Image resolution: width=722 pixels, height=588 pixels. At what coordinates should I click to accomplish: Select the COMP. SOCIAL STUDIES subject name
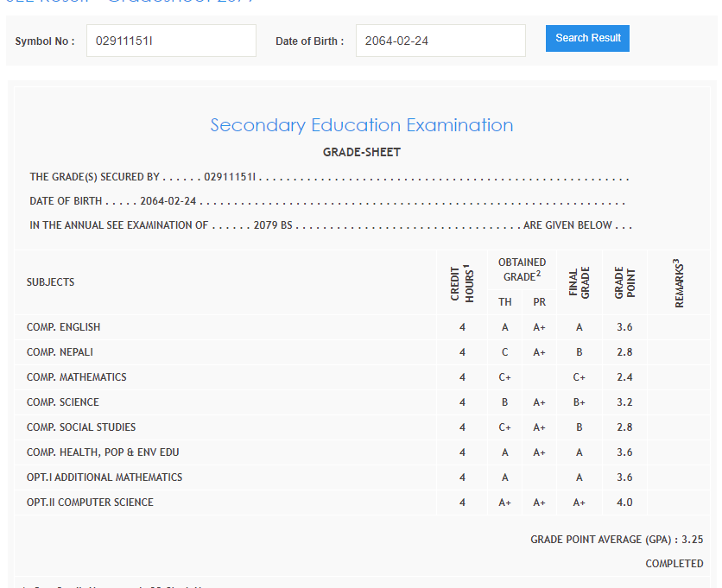[x=81, y=427]
